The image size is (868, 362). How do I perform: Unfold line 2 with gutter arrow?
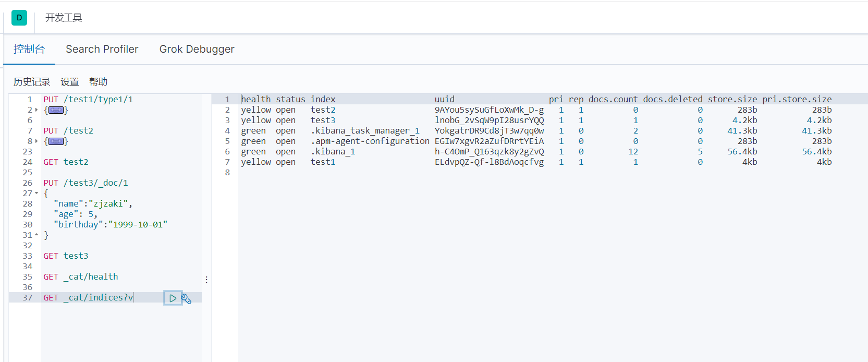[36, 110]
